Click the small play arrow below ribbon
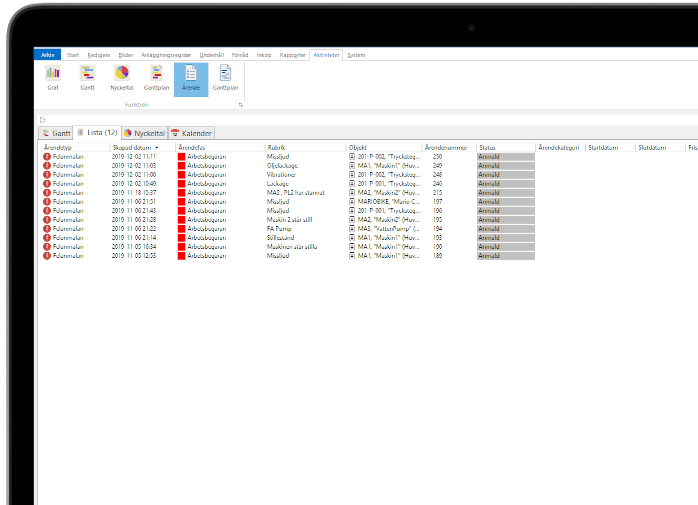Image resolution: width=698 pixels, height=505 pixels. point(43,120)
